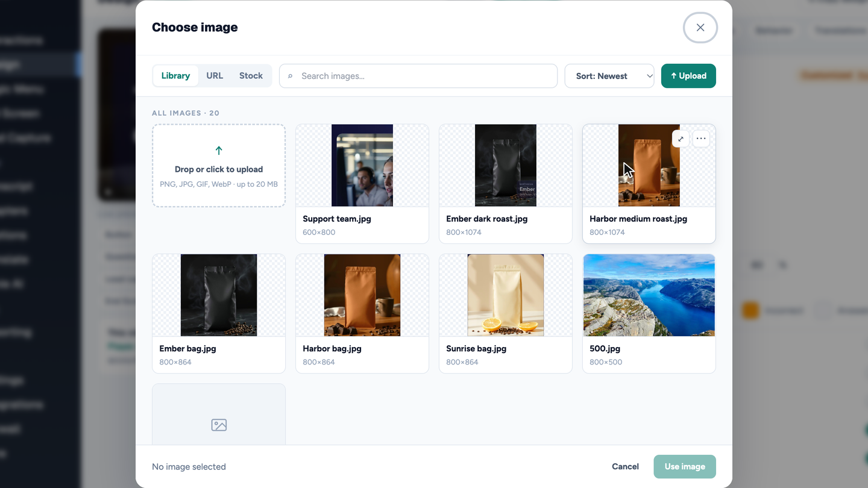This screenshot has width=868, height=488.
Task: Click the 'Drop or click to upload' text
Action: (219, 169)
